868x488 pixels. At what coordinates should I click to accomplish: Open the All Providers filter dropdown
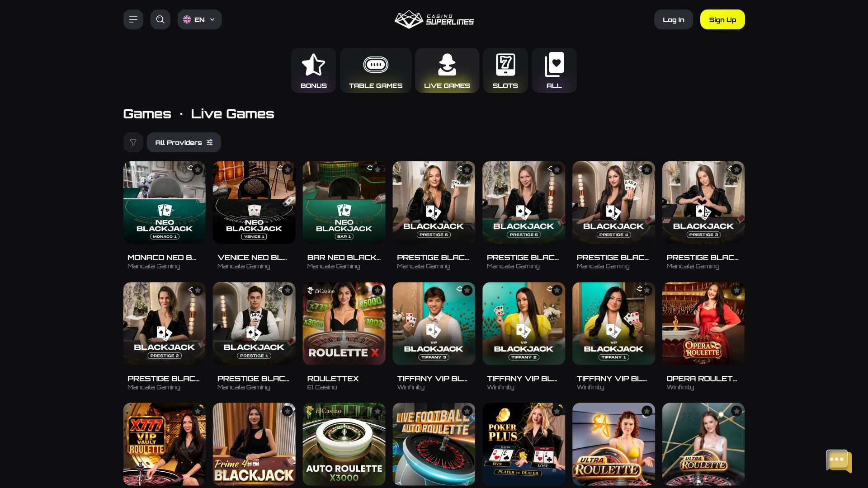pyautogui.click(x=184, y=142)
